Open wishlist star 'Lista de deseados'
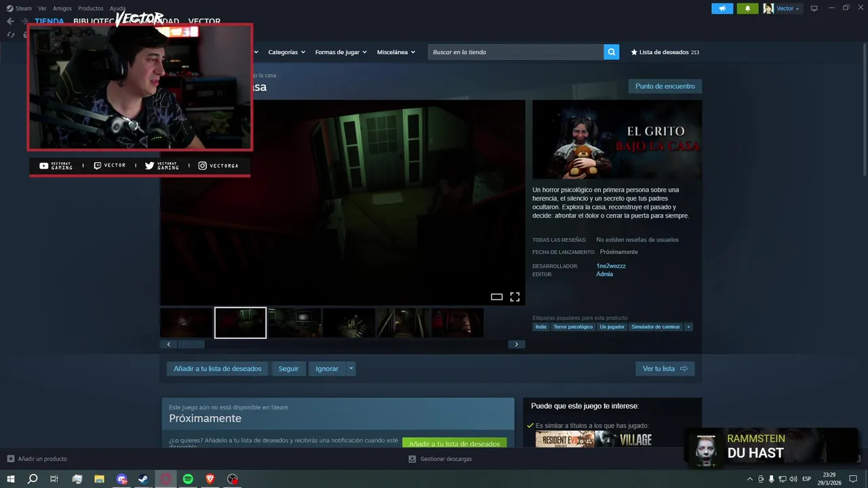The image size is (868, 488). point(665,52)
